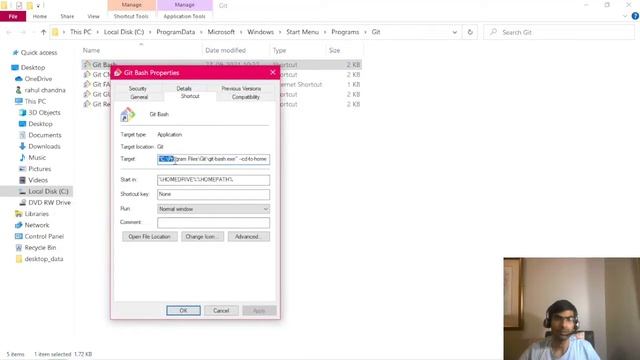Viewport: 640px width, 360px height.
Task: Switch to the Previous Versions tab
Action: coord(241,88)
